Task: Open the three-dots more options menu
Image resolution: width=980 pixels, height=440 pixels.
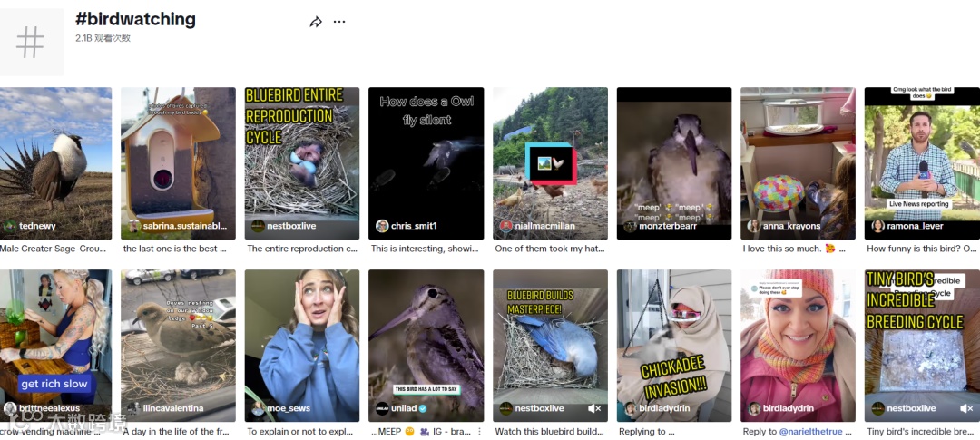Action: [x=339, y=22]
